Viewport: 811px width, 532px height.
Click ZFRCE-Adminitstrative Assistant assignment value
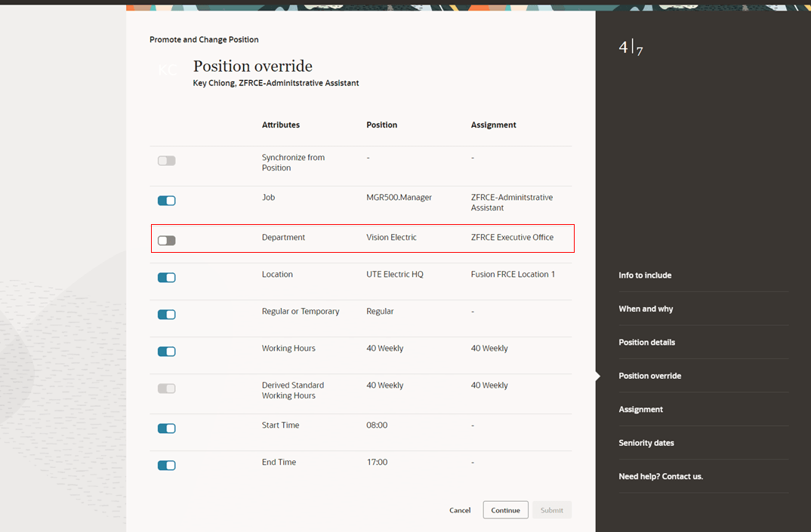click(511, 203)
